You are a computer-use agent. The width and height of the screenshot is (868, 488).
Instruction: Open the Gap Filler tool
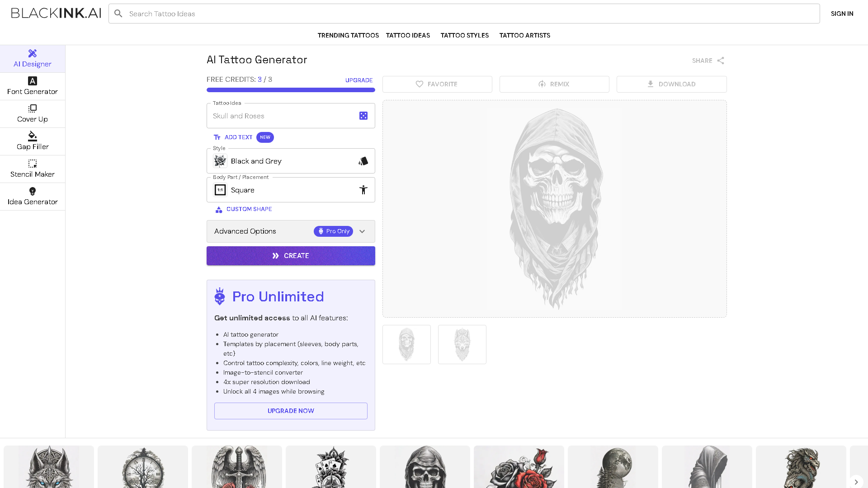point(32,141)
